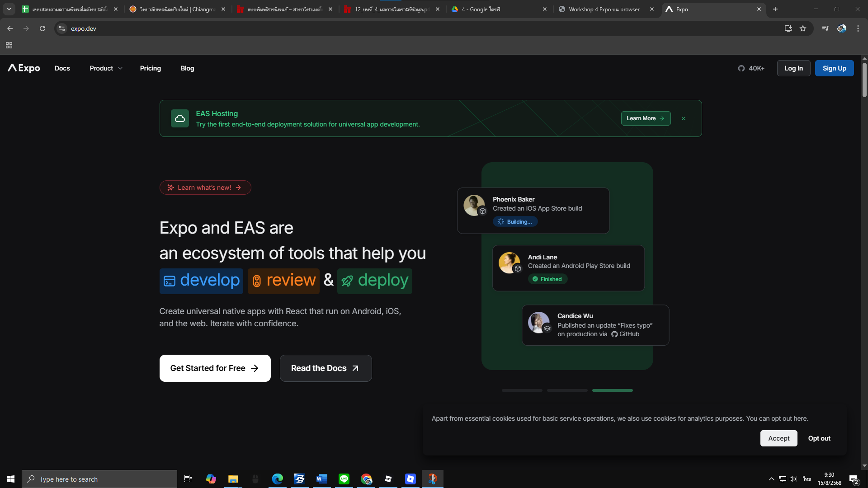Open the browser apps grid shortcut

click(x=9, y=45)
